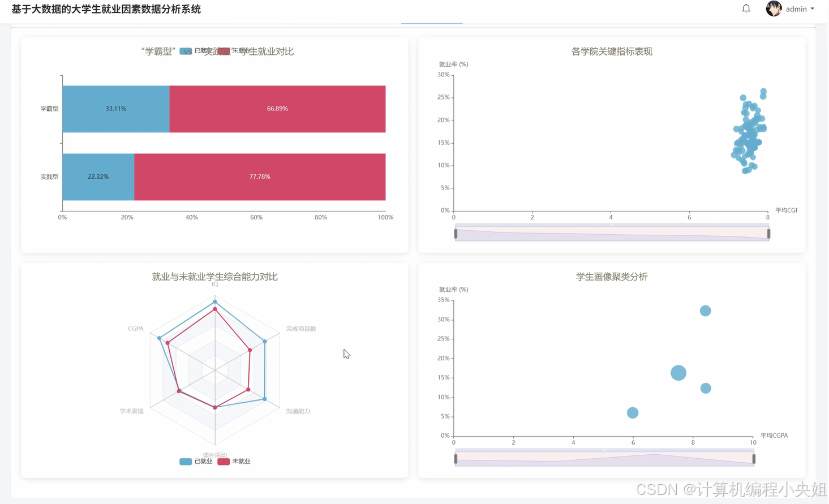The image size is (829, 504).
Task: Click the 学生画像聚类分析 chart title
Action: click(x=612, y=277)
